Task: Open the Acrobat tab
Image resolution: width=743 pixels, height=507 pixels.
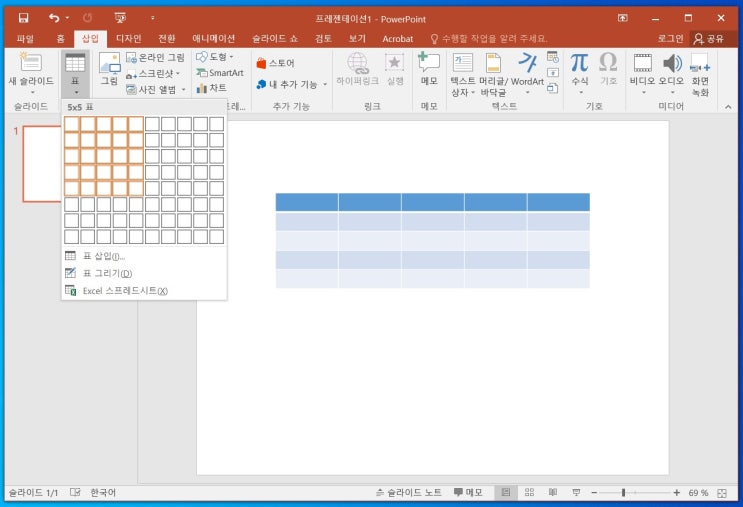Action: pos(398,39)
